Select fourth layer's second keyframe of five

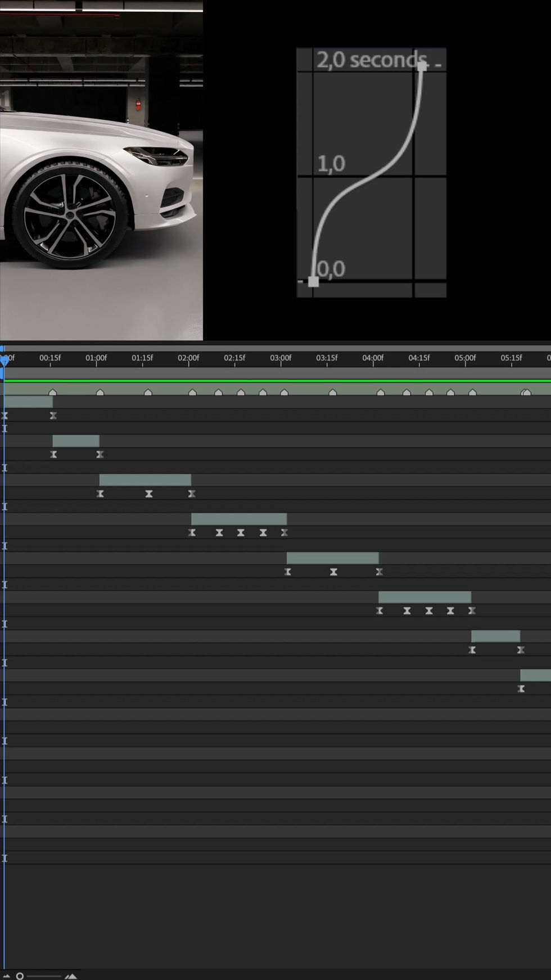[x=219, y=533]
